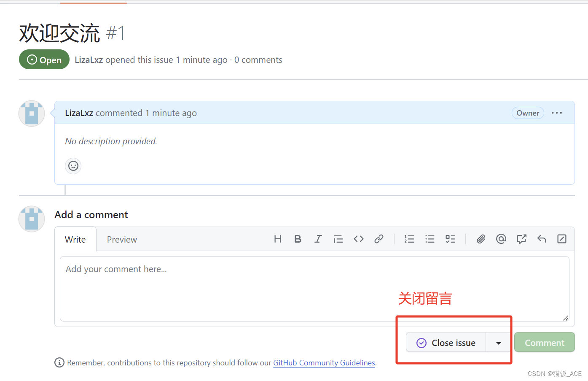Mention a user with the @ icon

coord(501,239)
